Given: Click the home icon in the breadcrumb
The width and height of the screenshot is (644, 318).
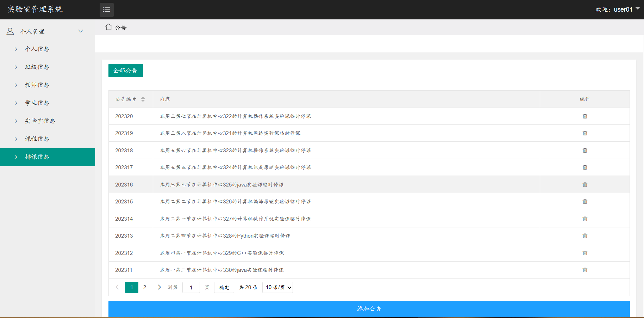Looking at the screenshot, I should click(109, 27).
